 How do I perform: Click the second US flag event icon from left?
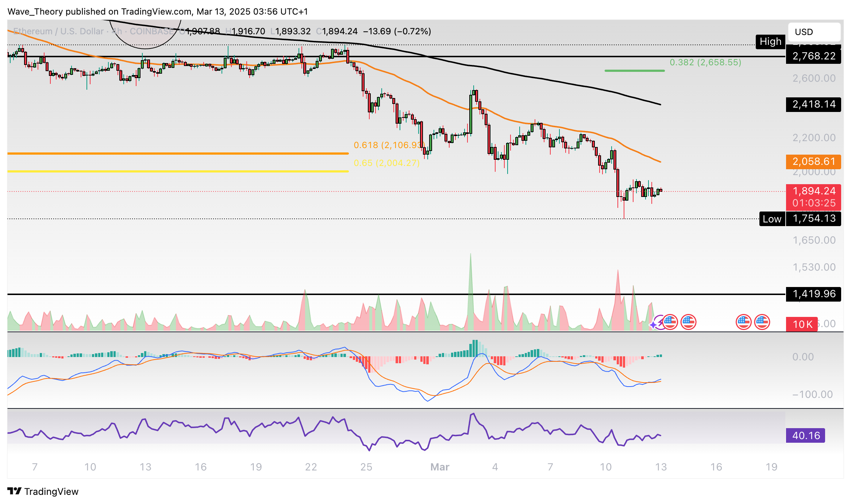click(689, 322)
